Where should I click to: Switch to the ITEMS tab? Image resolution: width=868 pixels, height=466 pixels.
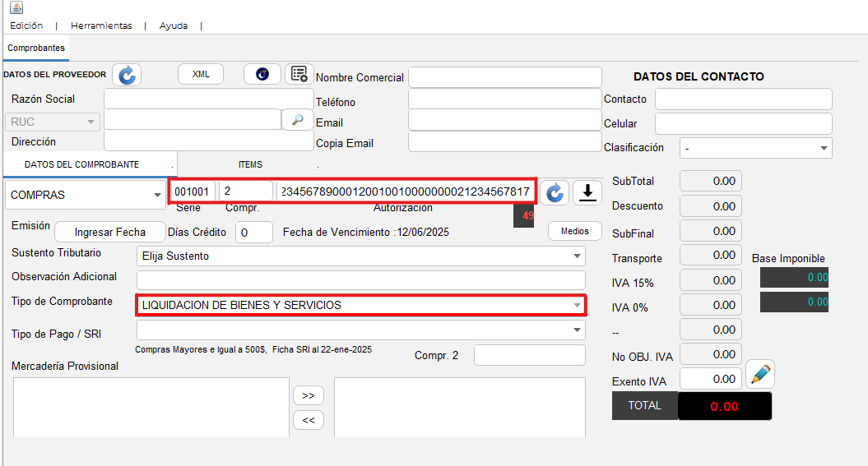[250, 164]
